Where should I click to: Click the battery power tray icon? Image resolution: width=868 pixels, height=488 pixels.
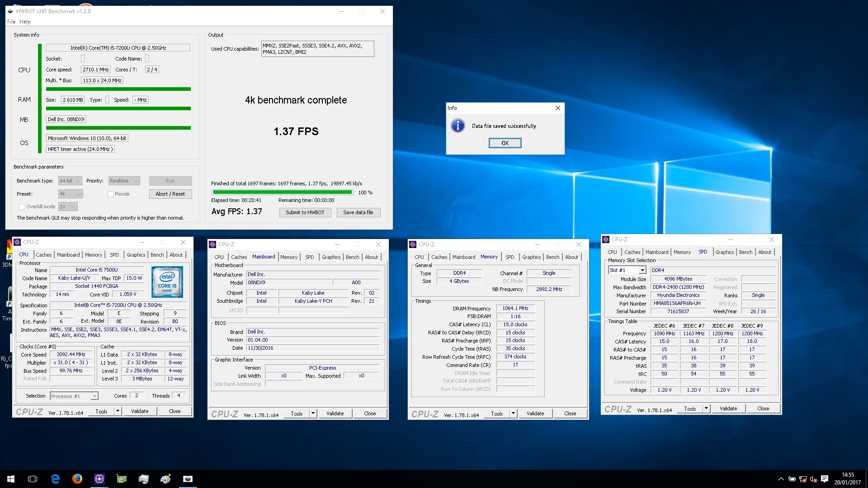792,479
